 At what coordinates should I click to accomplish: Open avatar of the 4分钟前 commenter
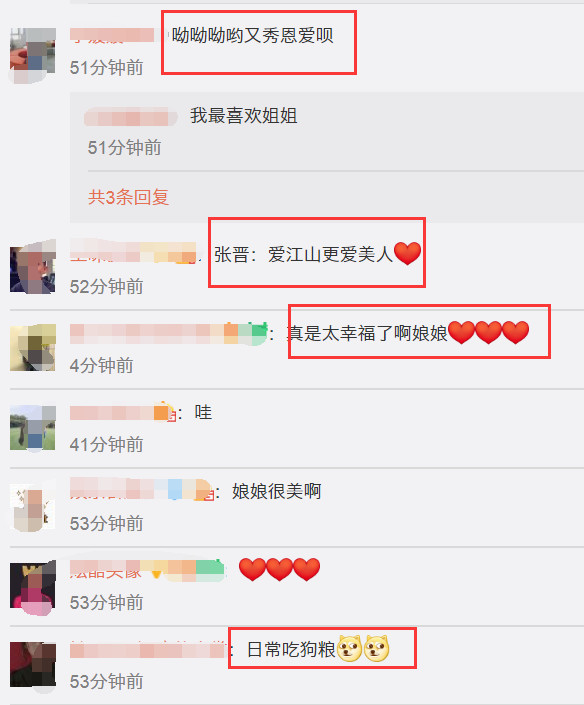(33, 347)
